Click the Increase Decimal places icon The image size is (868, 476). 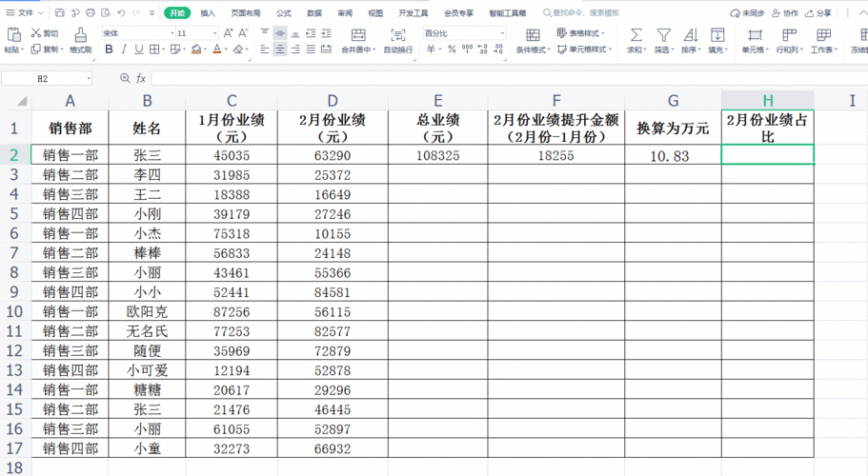482,50
